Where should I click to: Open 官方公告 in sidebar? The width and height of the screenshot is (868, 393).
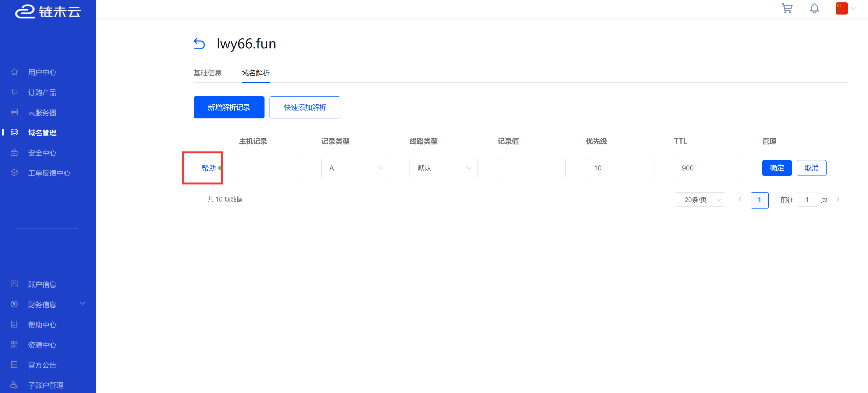(x=42, y=365)
